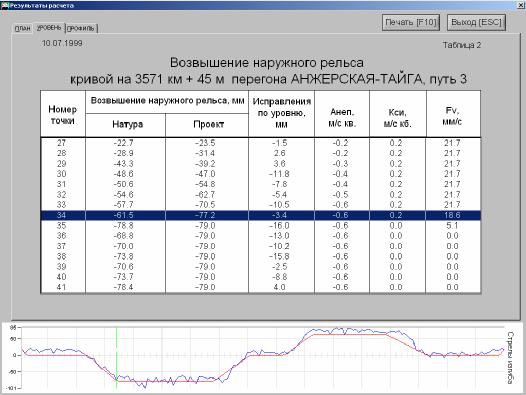
Task: Click the Выход [ESC] button
Action: (x=476, y=22)
